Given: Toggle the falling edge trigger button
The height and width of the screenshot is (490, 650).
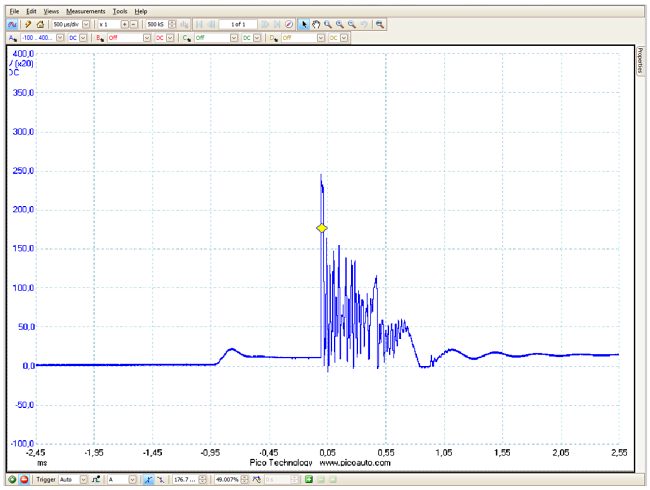Looking at the screenshot, I should (158, 480).
